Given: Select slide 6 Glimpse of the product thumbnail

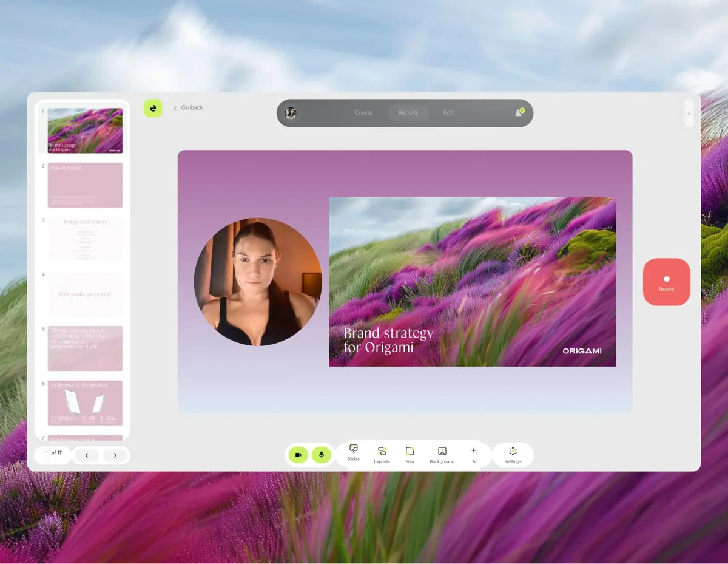Looking at the screenshot, I should coord(85,403).
